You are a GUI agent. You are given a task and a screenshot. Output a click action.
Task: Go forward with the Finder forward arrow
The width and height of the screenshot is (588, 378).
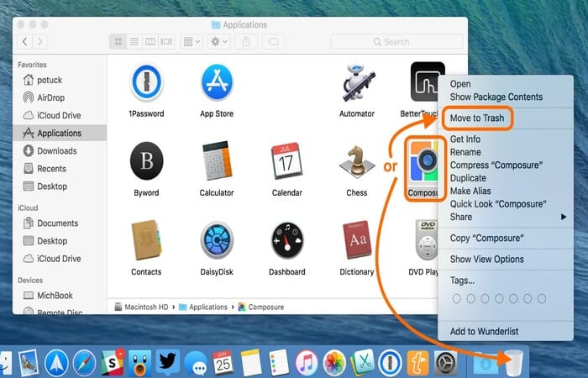pos(40,41)
